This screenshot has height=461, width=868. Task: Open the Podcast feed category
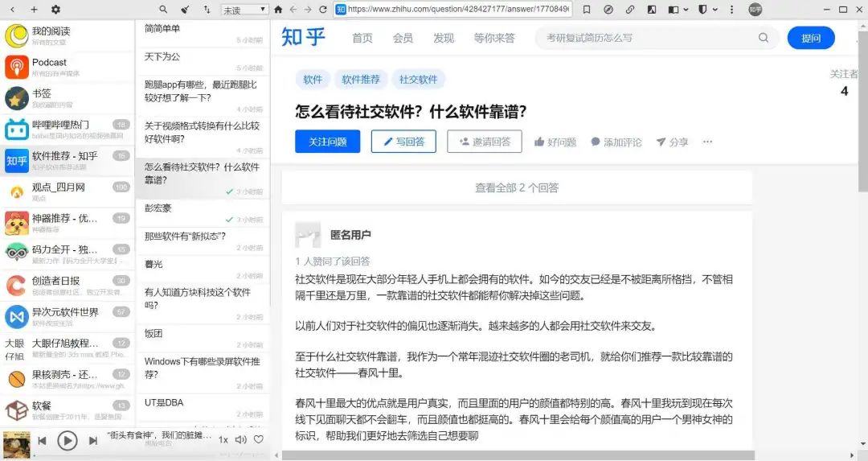[67, 67]
